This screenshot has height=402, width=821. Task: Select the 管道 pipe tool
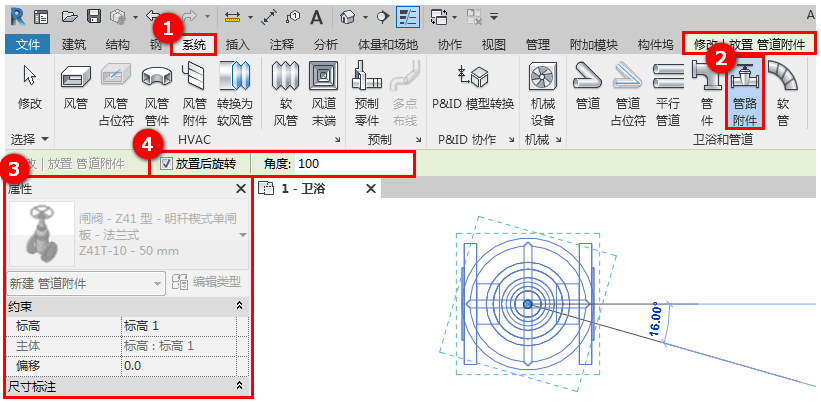tap(587, 87)
